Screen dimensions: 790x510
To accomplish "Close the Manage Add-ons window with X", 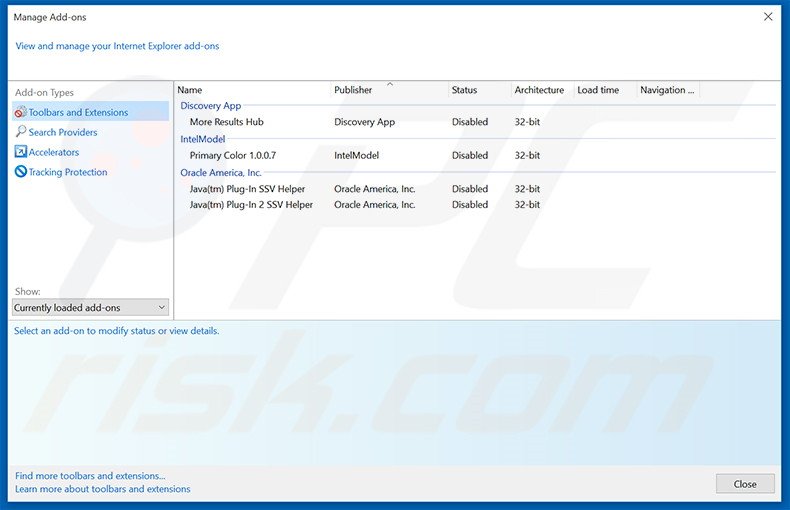I will click(x=768, y=17).
